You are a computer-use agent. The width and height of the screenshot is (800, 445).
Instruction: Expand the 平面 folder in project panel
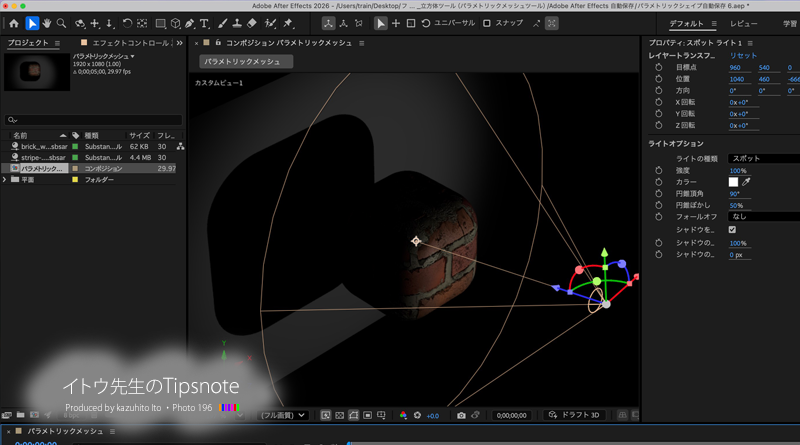click(x=5, y=180)
